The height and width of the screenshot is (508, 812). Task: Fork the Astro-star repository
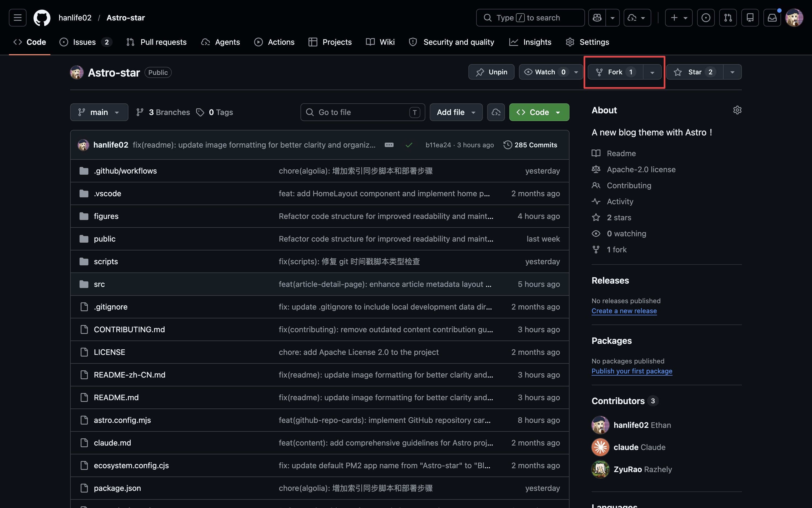615,72
